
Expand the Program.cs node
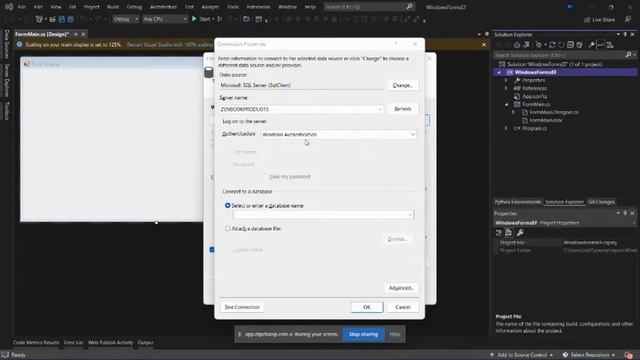pos(506,128)
